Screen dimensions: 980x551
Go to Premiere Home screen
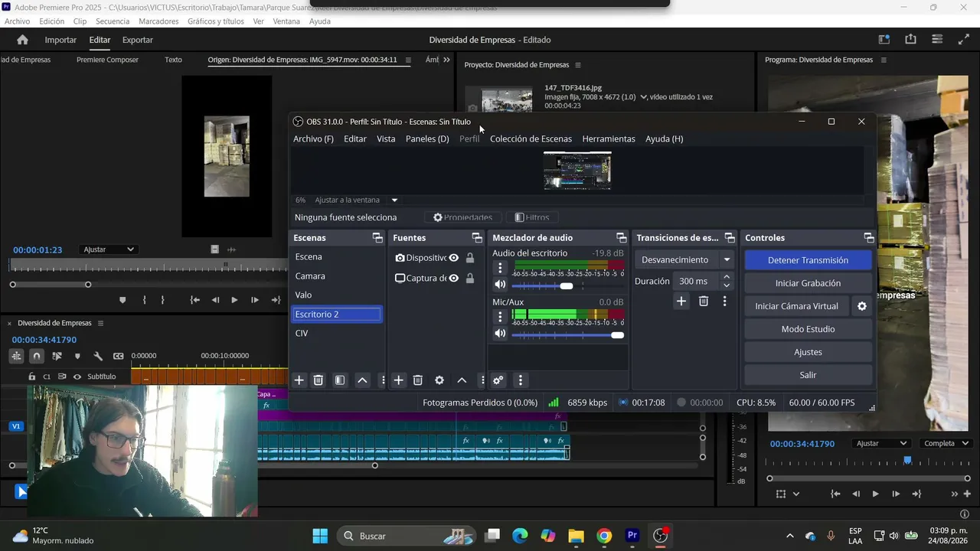tap(22, 40)
